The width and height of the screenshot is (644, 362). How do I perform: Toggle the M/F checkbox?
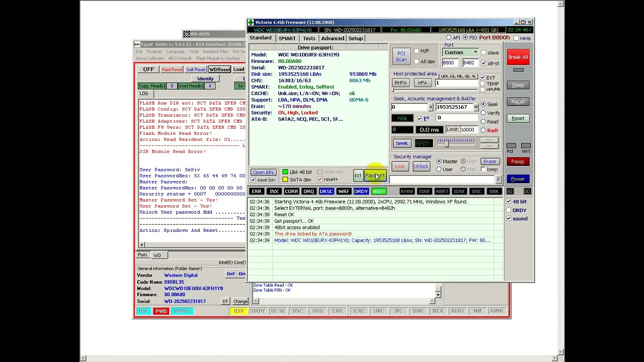pyautogui.click(x=417, y=51)
